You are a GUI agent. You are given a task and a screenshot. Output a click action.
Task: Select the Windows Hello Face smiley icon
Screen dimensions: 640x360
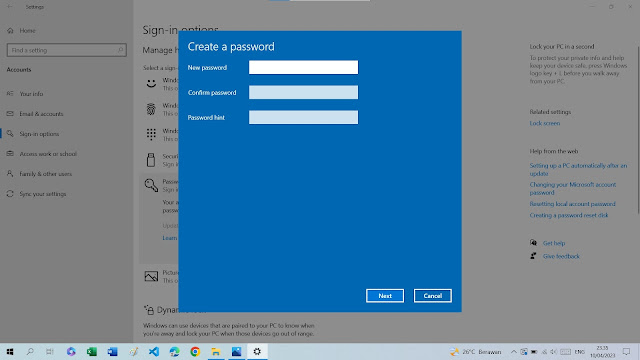[151, 84]
